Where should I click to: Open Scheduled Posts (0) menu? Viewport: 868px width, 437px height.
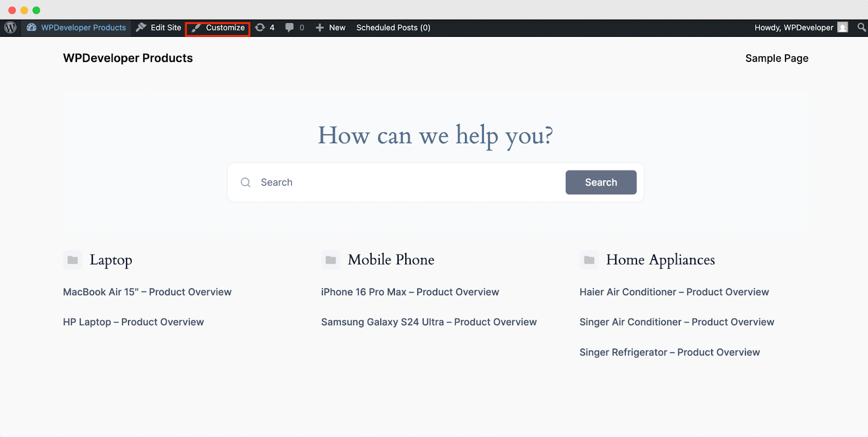(393, 28)
